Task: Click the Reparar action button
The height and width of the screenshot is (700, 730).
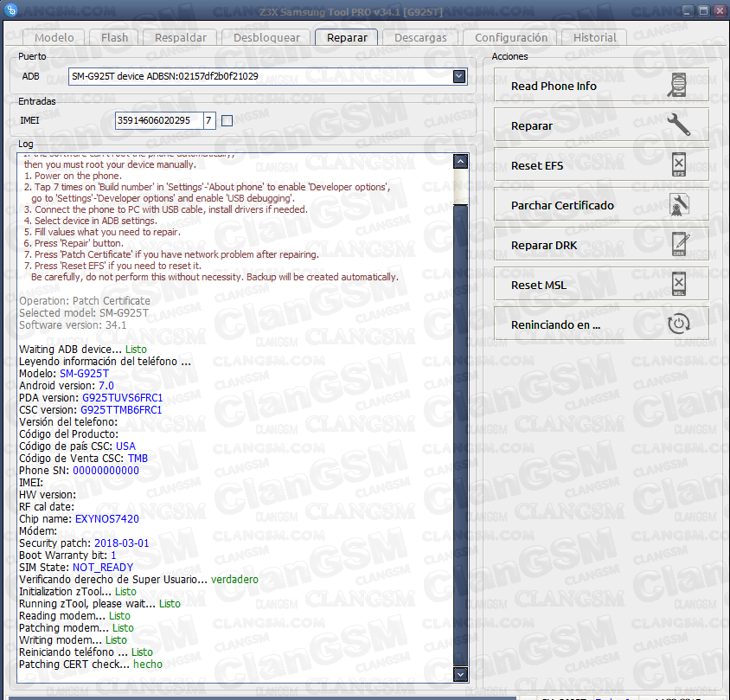Action: pos(601,125)
